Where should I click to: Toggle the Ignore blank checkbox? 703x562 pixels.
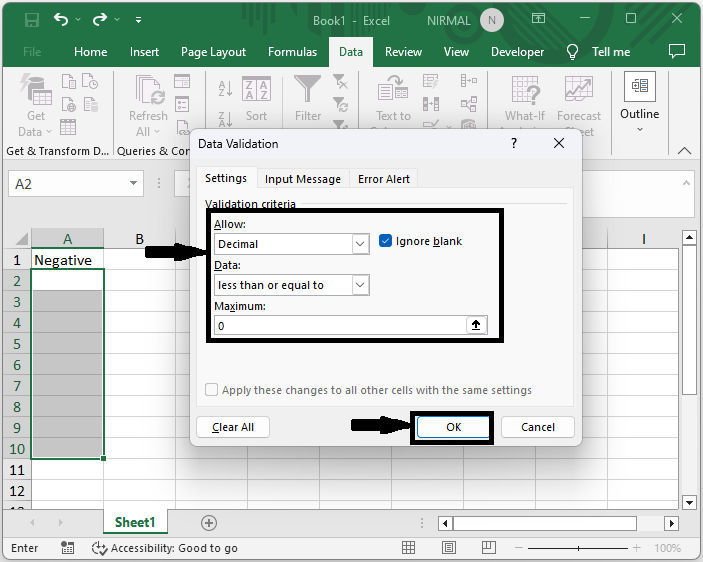tap(386, 241)
